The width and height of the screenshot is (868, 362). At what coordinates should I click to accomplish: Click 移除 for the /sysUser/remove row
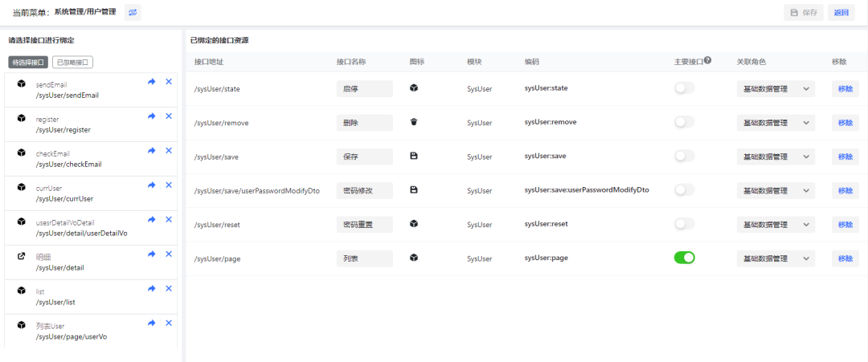click(845, 123)
